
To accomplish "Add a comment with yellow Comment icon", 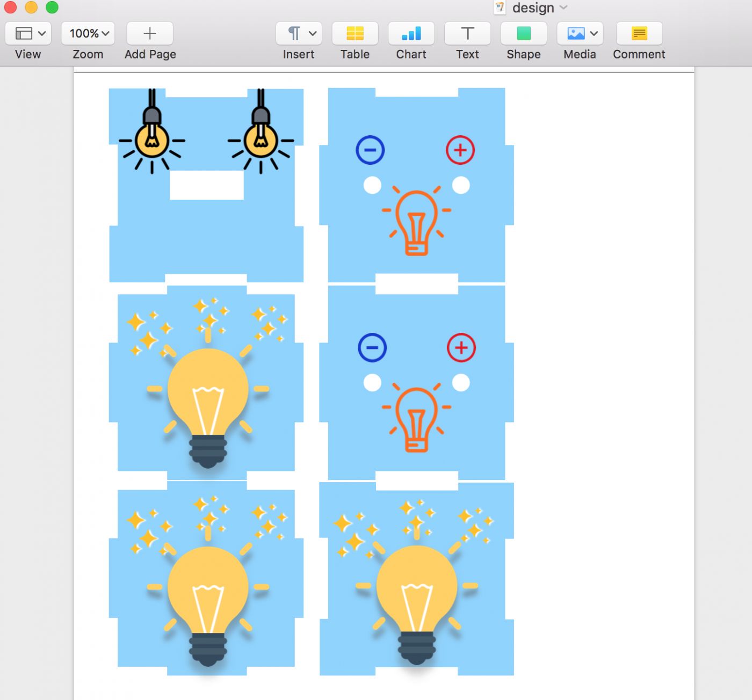I will pyautogui.click(x=639, y=34).
